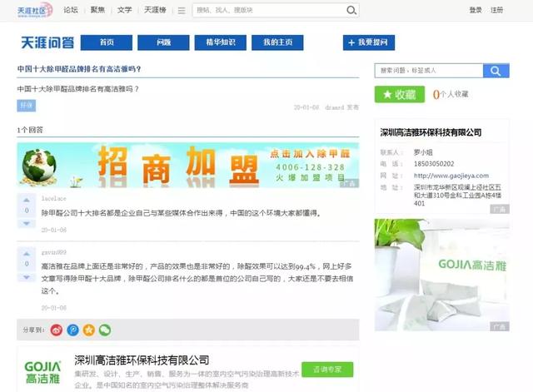Open 我的主页 tab
The height and width of the screenshot is (392, 533).
[x=276, y=42]
